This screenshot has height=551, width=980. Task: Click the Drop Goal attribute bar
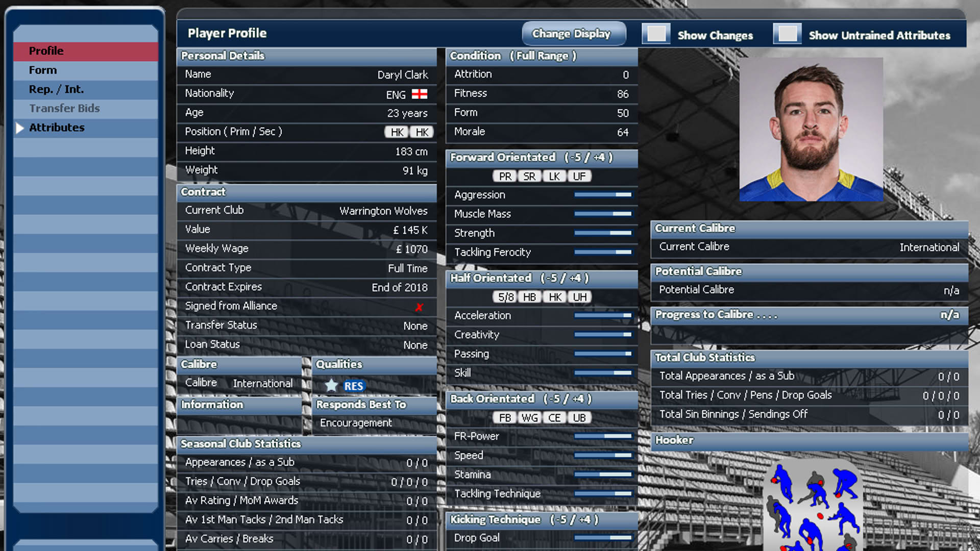click(x=603, y=537)
